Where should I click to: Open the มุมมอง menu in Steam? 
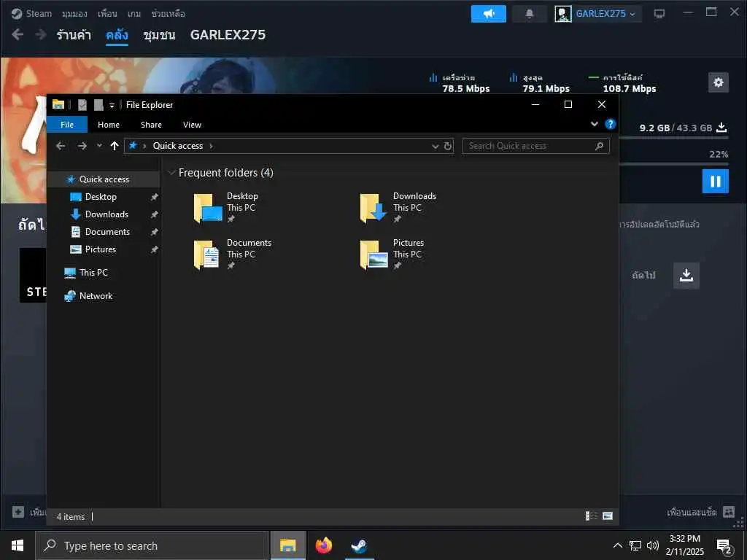click(74, 13)
